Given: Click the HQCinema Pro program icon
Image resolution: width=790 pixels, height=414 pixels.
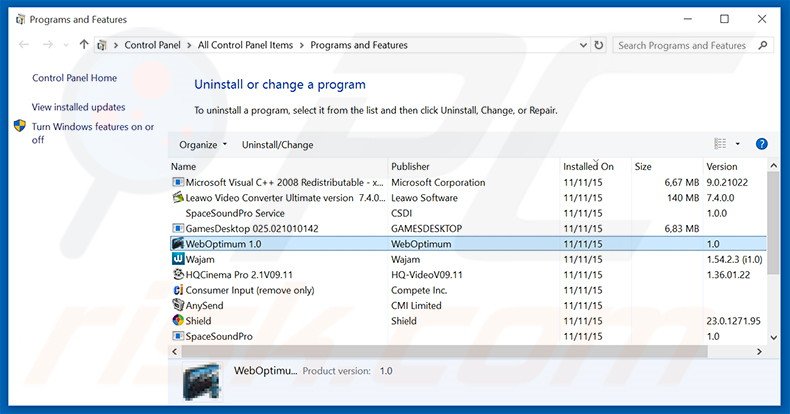Looking at the screenshot, I should coord(178,274).
